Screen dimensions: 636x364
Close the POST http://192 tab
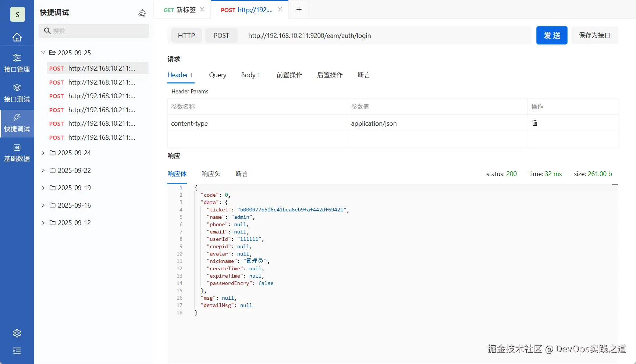tap(280, 10)
